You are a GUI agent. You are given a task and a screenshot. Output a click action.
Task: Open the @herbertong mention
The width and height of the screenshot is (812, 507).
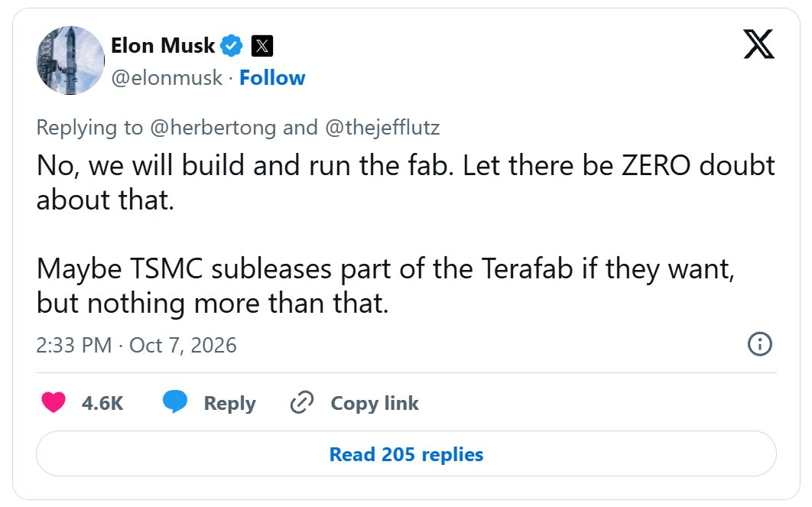pos(213,128)
